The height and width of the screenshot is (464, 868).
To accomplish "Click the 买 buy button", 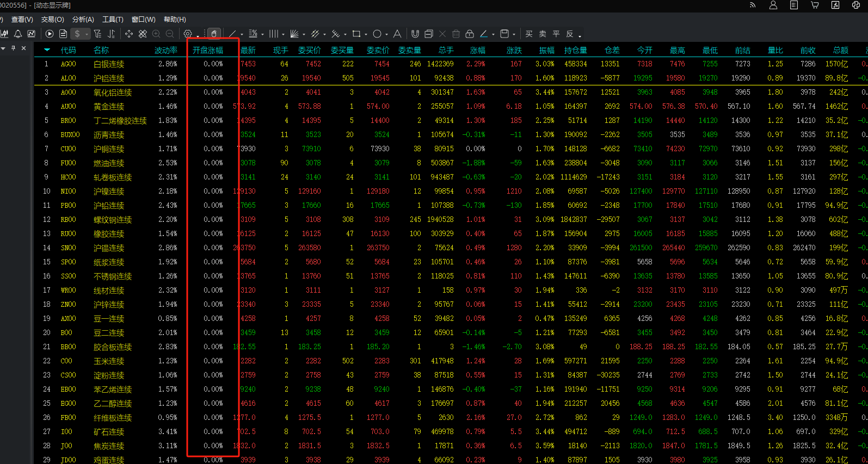I will click(x=529, y=34).
